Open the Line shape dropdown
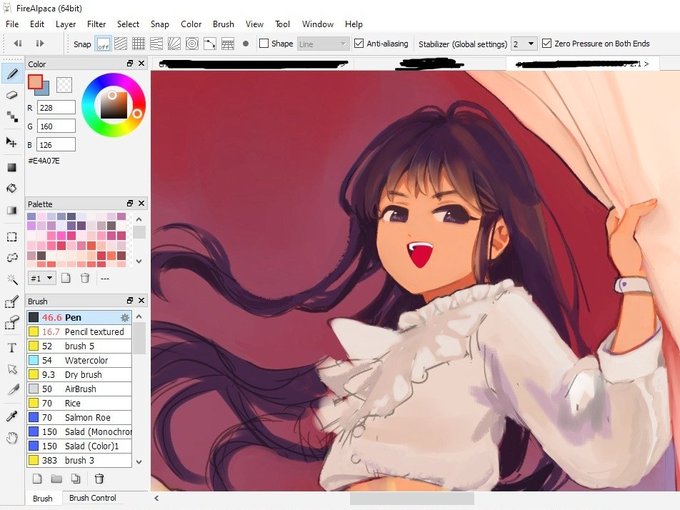This screenshot has height=510, width=680. tap(323, 44)
